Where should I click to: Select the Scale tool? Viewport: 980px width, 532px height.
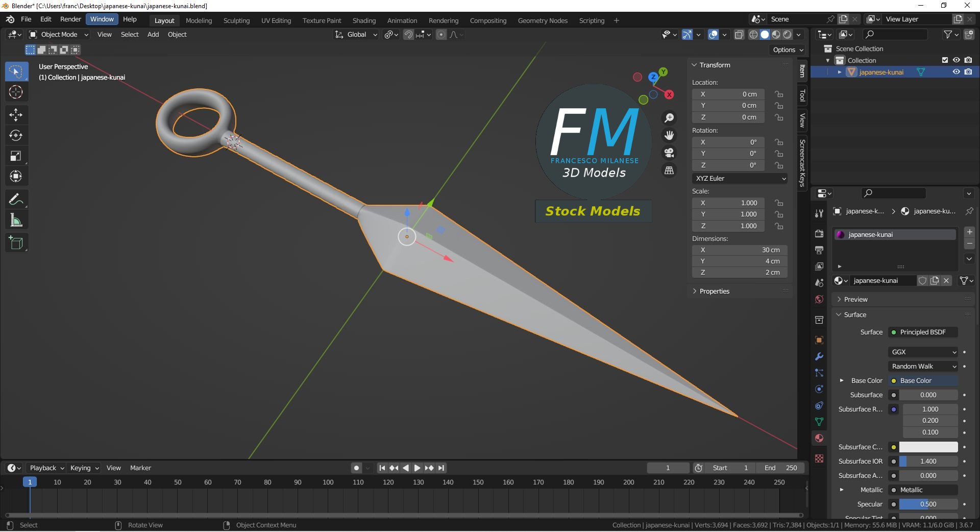point(16,156)
